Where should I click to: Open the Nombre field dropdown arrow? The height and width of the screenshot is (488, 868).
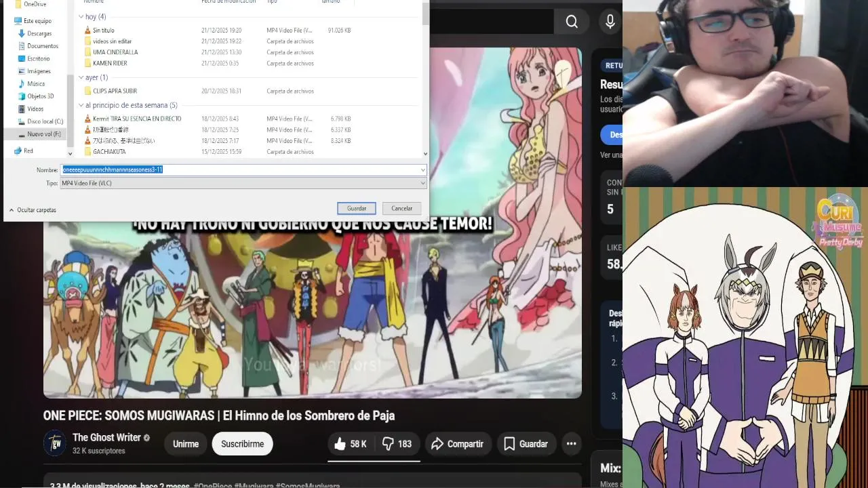click(423, 169)
